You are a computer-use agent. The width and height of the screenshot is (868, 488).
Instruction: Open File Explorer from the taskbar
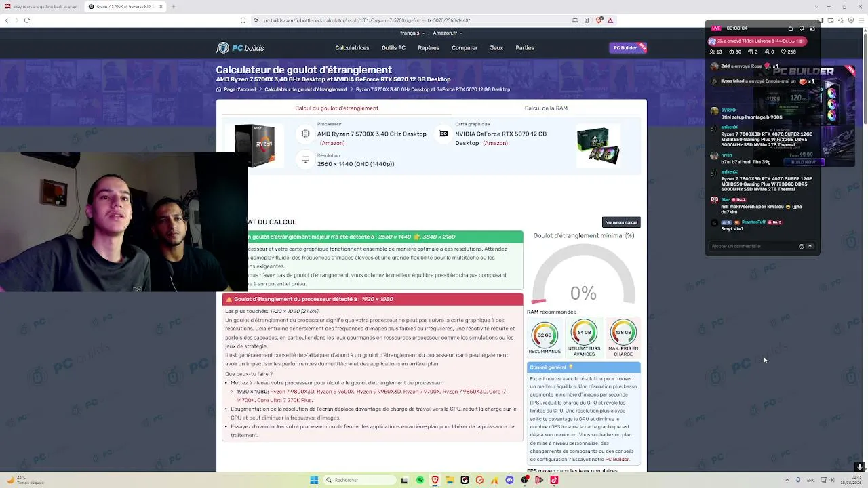tap(450, 481)
